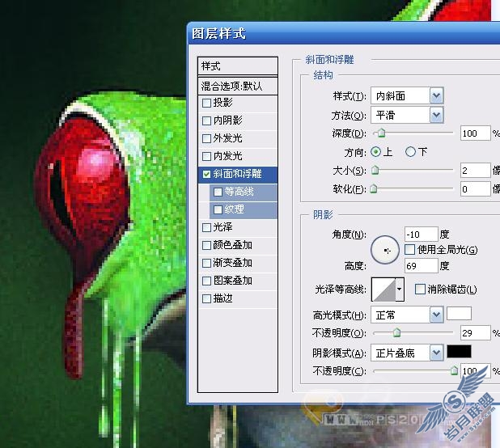The height and width of the screenshot is (448, 500).
Task: Click the shadow 不透明度(C) slider handle
Action: point(454,370)
